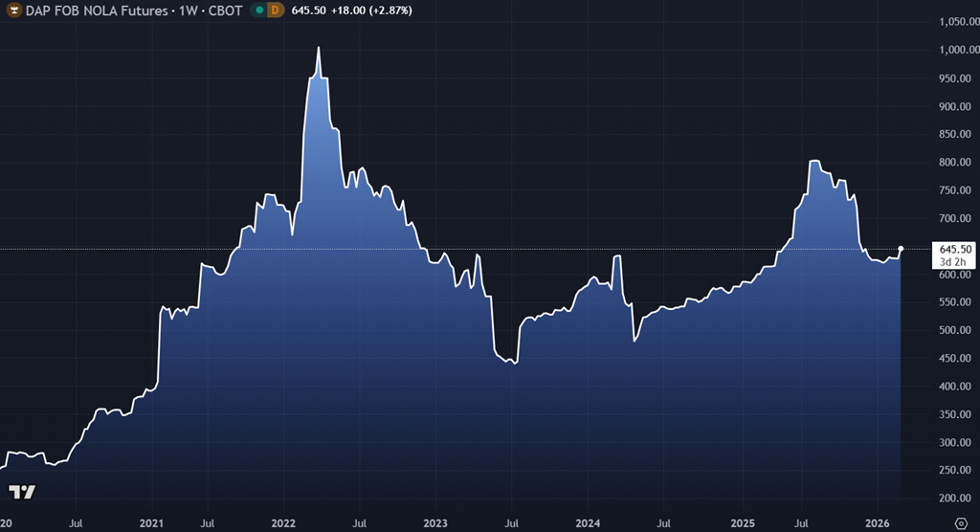The width and height of the screenshot is (980, 532).
Task: Select 2024 on the time axis
Action: (x=588, y=523)
